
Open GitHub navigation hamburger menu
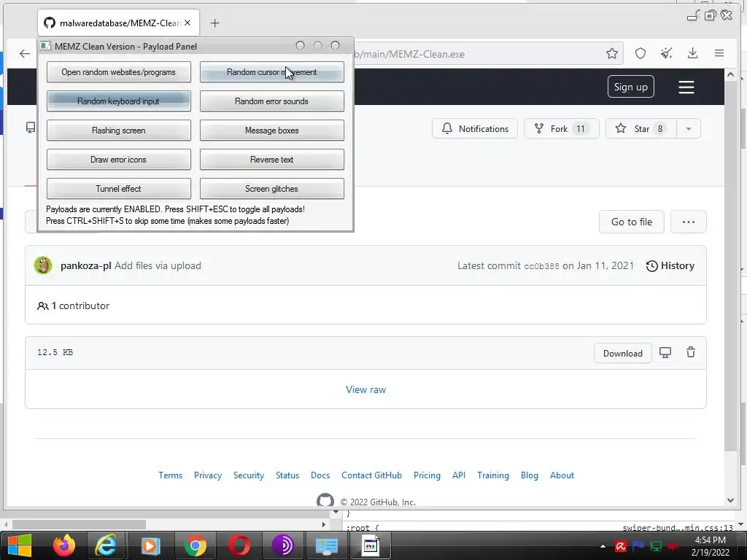point(686,87)
